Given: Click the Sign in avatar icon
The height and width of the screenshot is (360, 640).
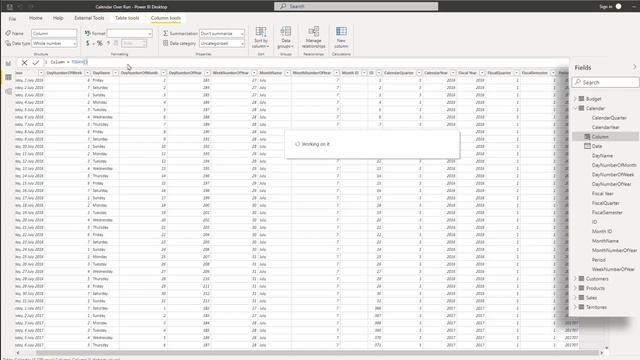Looking at the screenshot, I should (619, 7).
